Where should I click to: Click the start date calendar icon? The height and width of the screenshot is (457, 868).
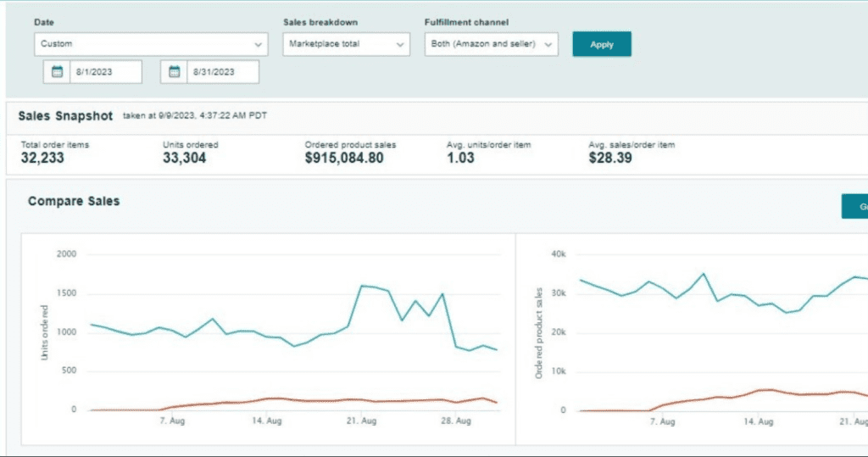58,72
